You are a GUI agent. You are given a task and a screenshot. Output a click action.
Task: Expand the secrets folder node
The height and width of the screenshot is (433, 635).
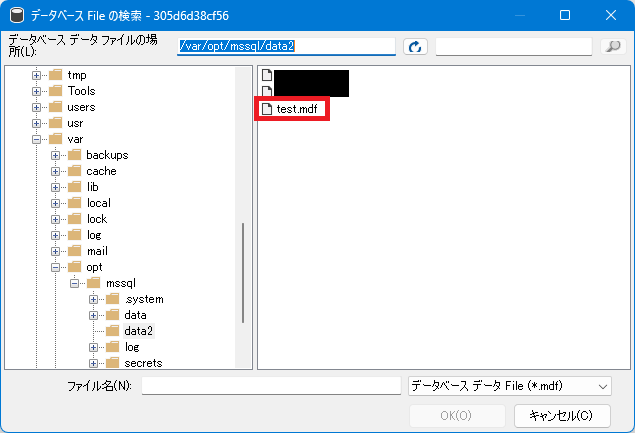click(x=94, y=363)
